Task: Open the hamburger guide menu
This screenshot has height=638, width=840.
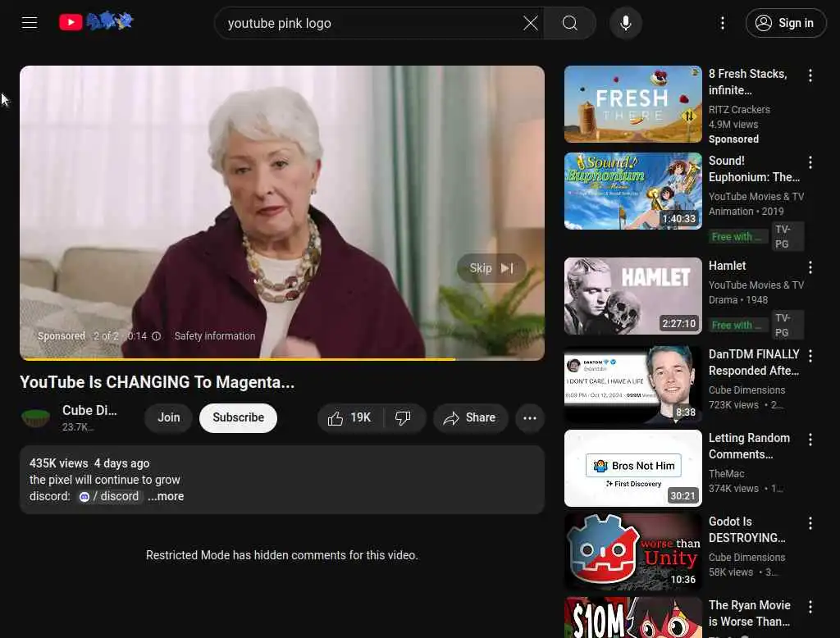Action: (x=30, y=23)
